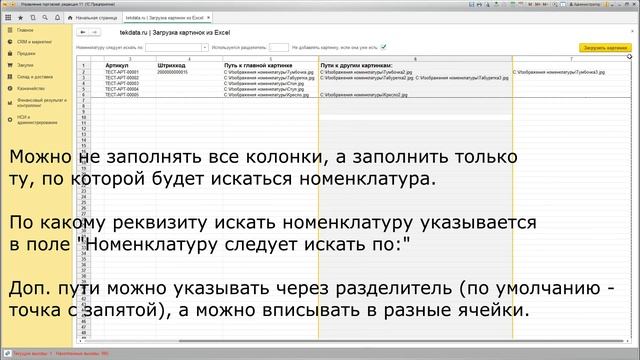Image resolution: width=640 pixels, height=360 pixels.
Task: Click the Главное section icon in sidebar
Action: tap(10, 30)
